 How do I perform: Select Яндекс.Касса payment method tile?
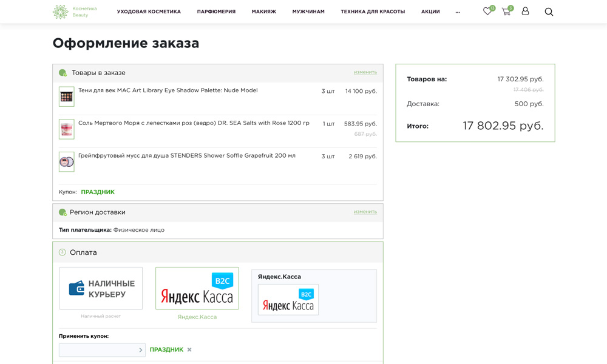(197, 288)
